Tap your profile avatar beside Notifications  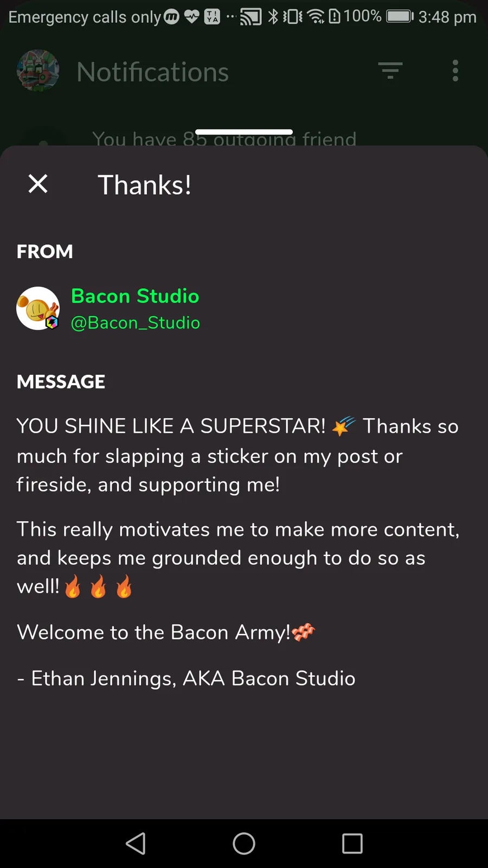tap(38, 71)
